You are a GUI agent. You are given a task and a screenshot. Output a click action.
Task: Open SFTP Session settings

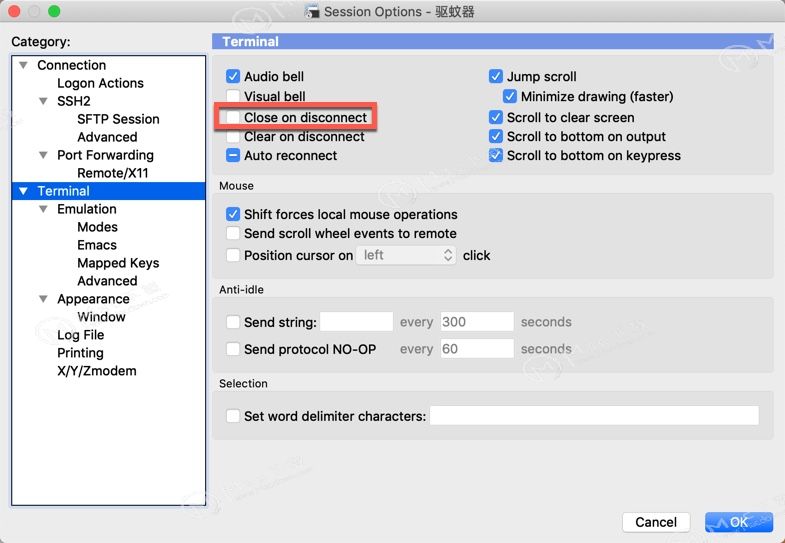(x=118, y=119)
